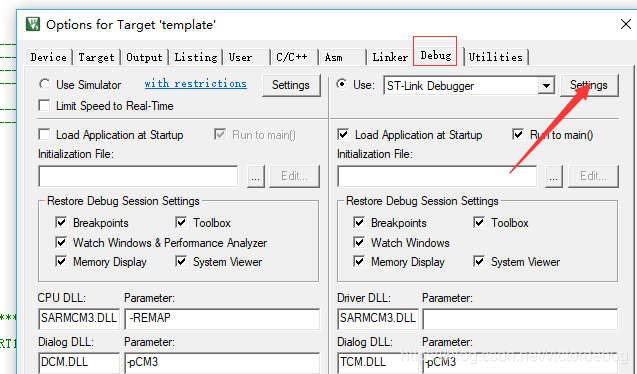Uncheck debugger Load Application at Startup
The image size is (637, 374).
[343, 134]
